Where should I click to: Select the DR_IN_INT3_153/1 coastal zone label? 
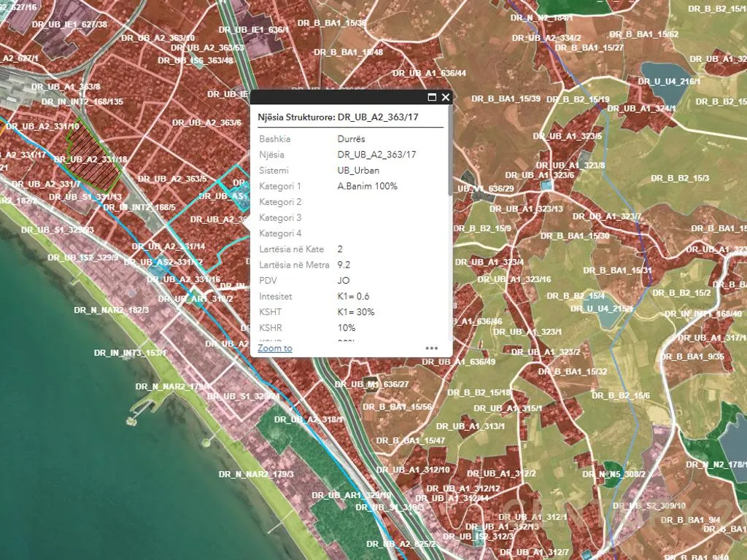[130, 353]
